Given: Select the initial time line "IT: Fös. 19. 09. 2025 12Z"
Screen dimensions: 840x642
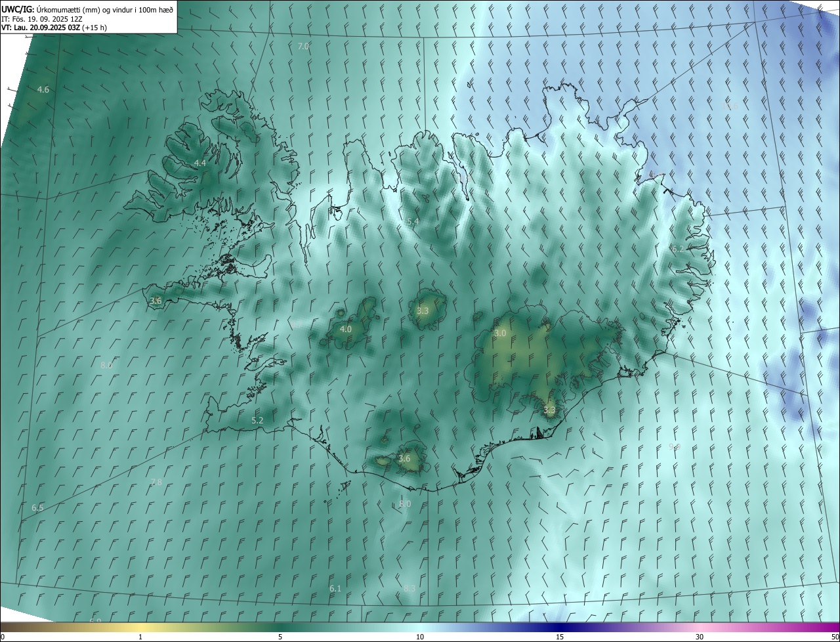Looking at the screenshot, I should pos(42,18).
